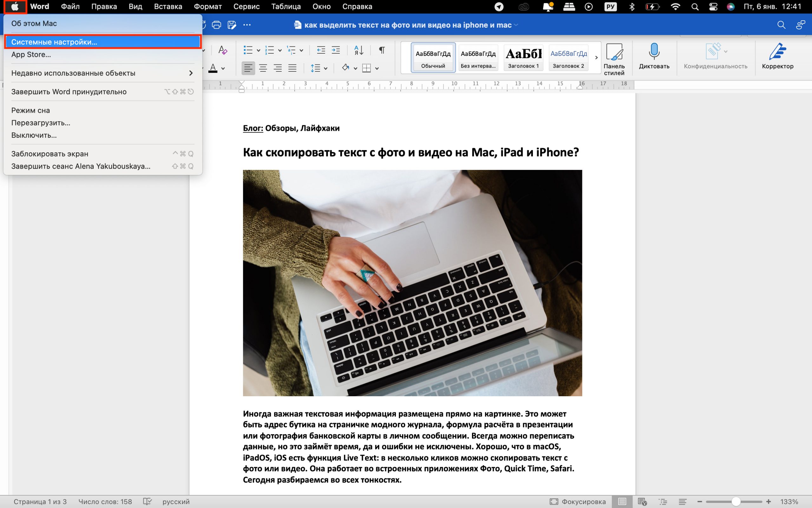Expand styles gallery with right chevron
Screen dimensions: 812x508
596,57
